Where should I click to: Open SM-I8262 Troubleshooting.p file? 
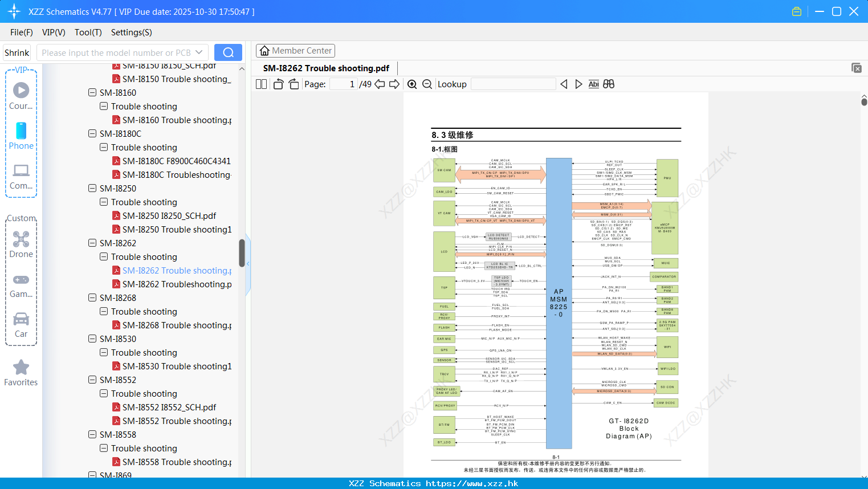[177, 284]
